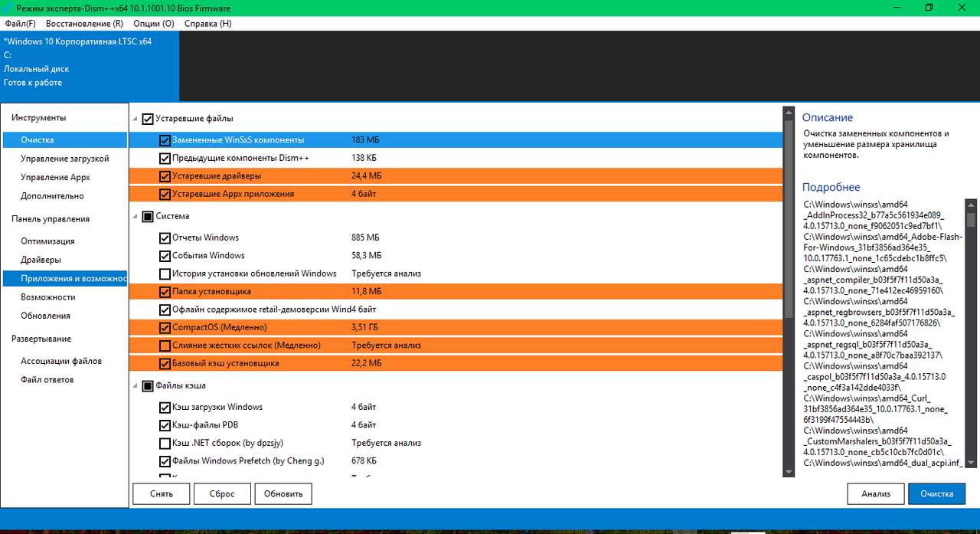Toggle Предыдущие компоненты Dism++ checkbox
This screenshot has height=534, width=980.
pyautogui.click(x=165, y=159)
